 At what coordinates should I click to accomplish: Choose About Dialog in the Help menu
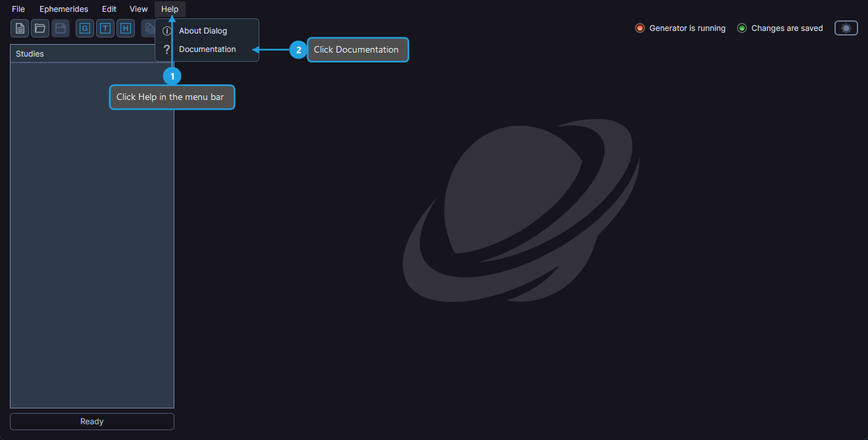[203, 31]
